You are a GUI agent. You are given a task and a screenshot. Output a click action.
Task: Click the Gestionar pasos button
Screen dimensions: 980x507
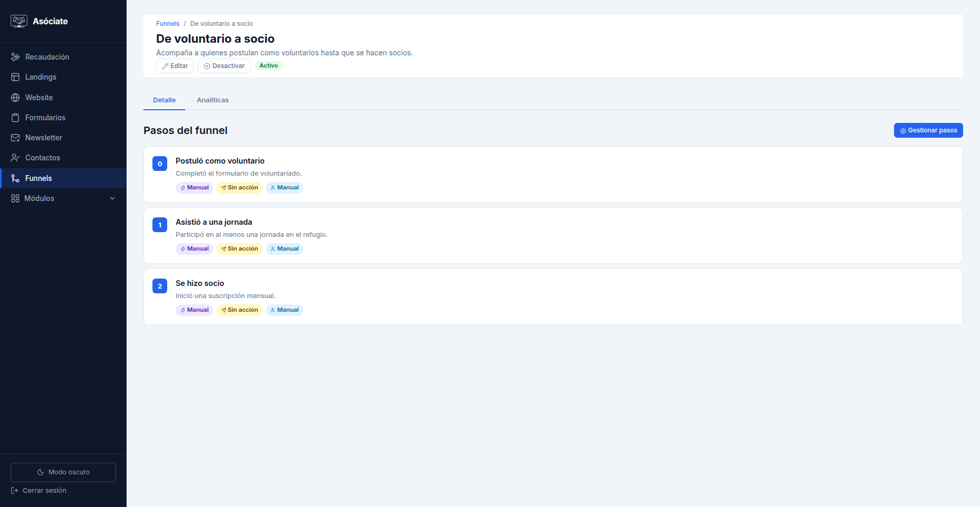tap(928, 130)
